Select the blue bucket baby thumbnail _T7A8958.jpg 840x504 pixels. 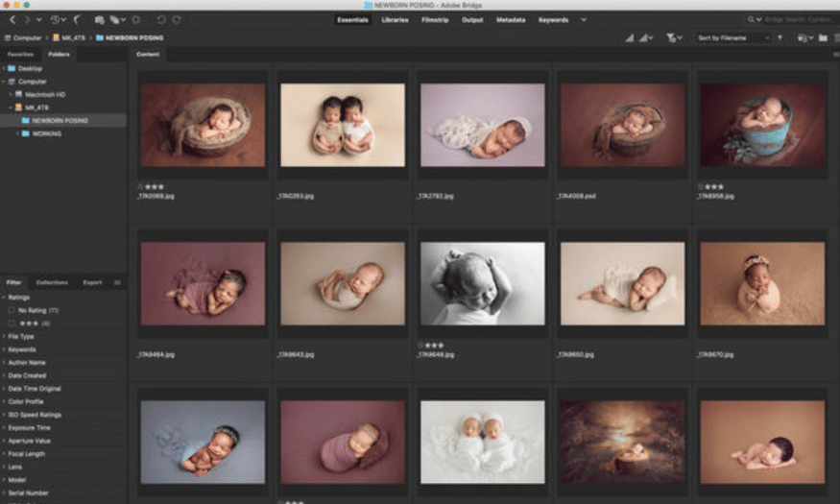pos(763,125)
